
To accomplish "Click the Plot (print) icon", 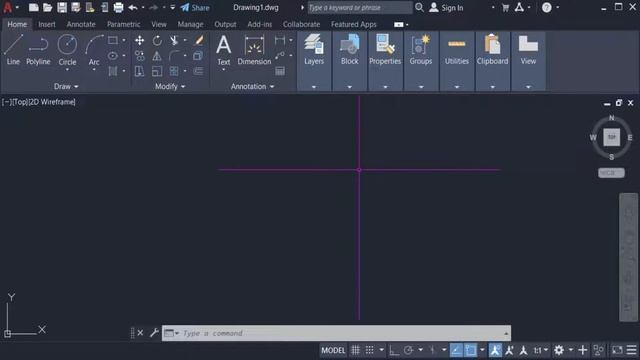I will (118, 7).
